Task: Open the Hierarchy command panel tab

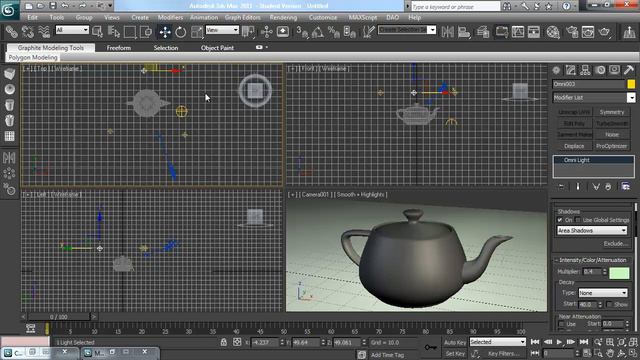Action: (585, 70)
